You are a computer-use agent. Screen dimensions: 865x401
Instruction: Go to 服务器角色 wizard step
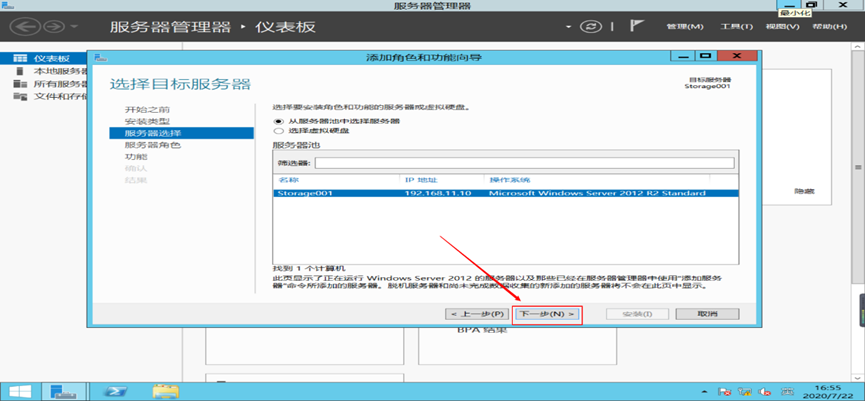click(153, 145)
